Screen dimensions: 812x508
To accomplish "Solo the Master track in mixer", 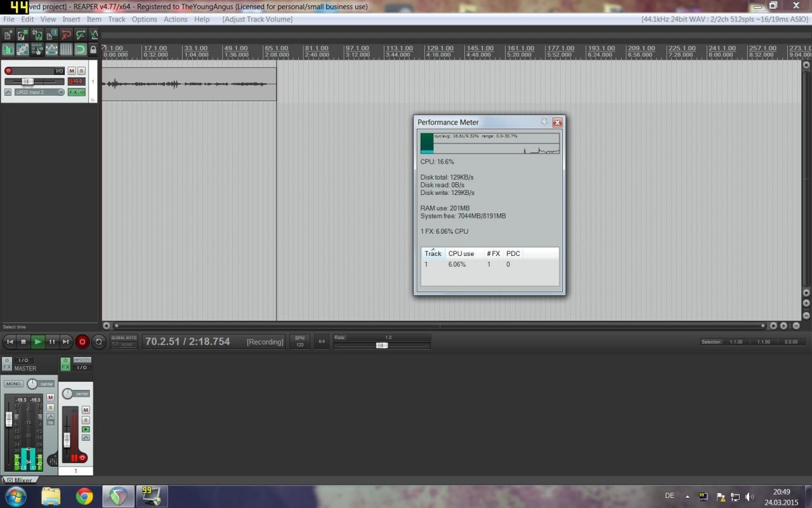I will point(50,407).
